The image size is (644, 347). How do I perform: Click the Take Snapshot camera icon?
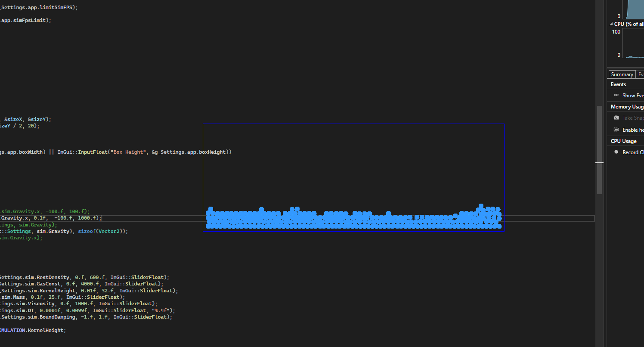click(x=616, y=118)
